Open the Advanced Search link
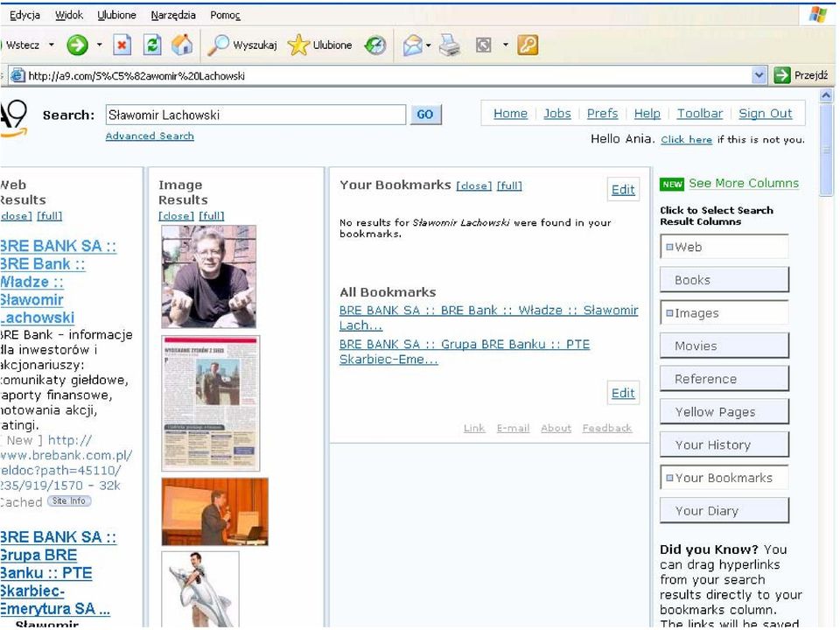 point(150,136)
